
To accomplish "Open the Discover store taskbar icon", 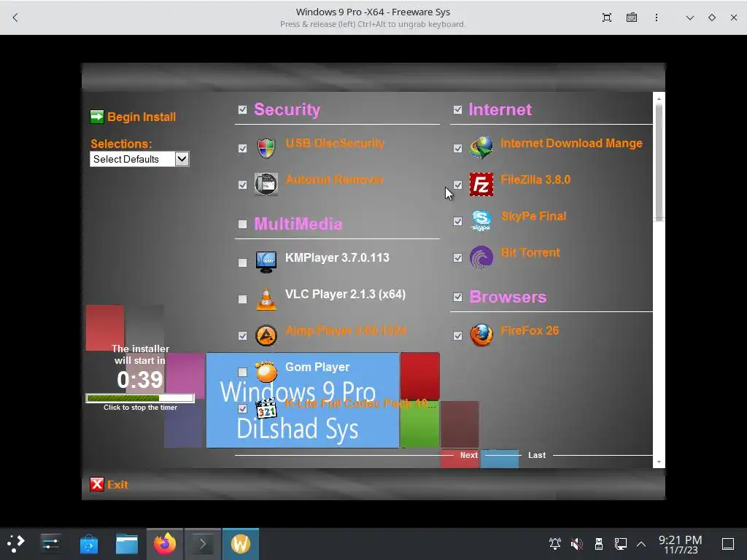I will 88,544.
